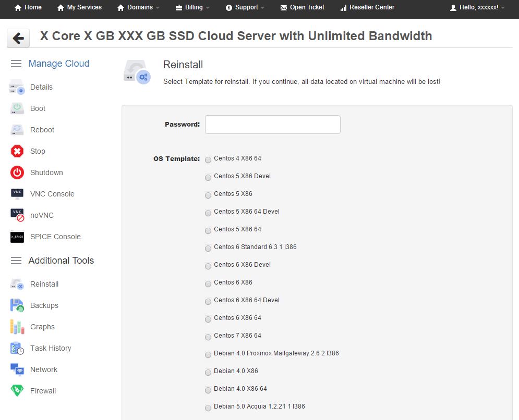This screenshot has width=519, height=420.
Task: Open the Backups disk icon
Action: (x=17, y=305)
